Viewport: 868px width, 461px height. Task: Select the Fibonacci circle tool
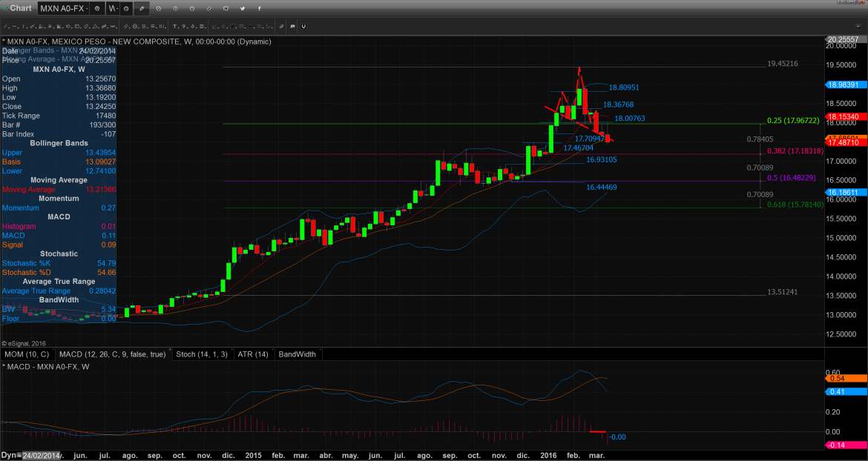tap(135, 26)
